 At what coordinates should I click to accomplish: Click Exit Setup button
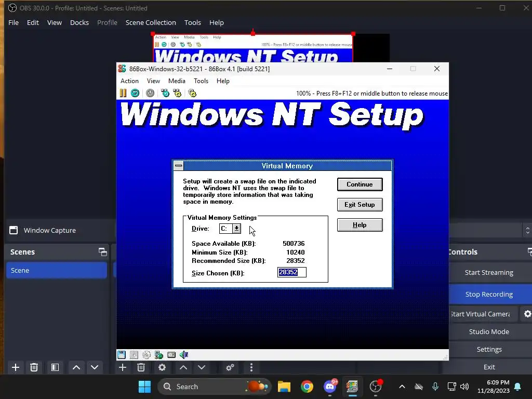point(360,205)
